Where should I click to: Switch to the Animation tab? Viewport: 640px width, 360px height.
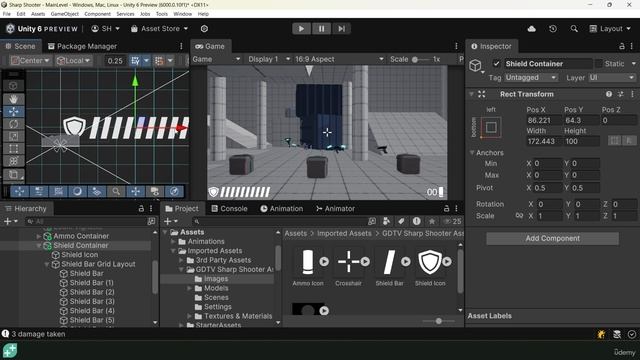[x=282, y=209]
